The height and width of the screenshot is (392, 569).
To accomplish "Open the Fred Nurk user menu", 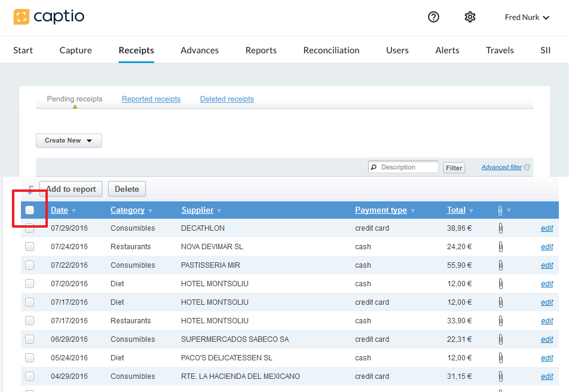I will click(x=527, y=17).
